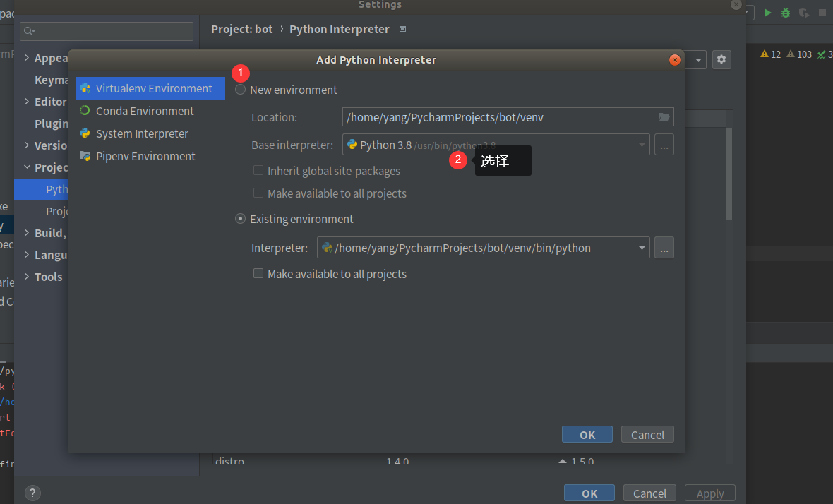The width and height of the screenshot is (833, 504).
Task: Collapse the Project section in Settings
Action: [x=27, y=167]
